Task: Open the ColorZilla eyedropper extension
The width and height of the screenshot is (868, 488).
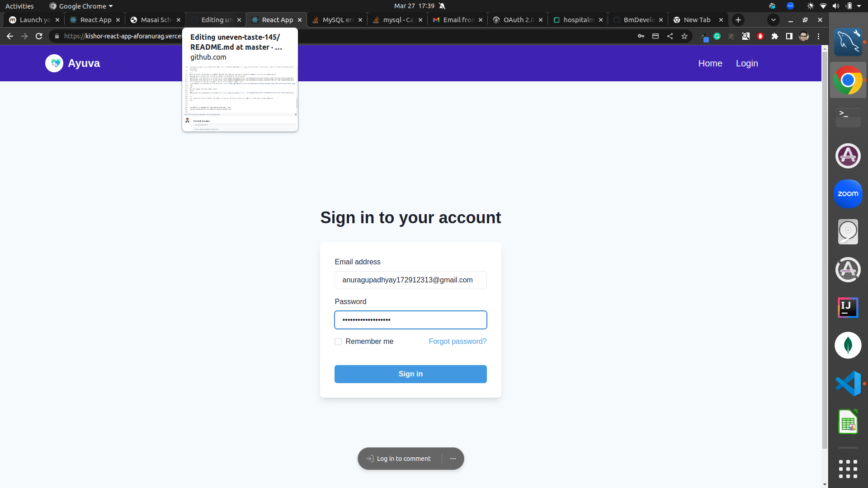Action: point(705,36)
